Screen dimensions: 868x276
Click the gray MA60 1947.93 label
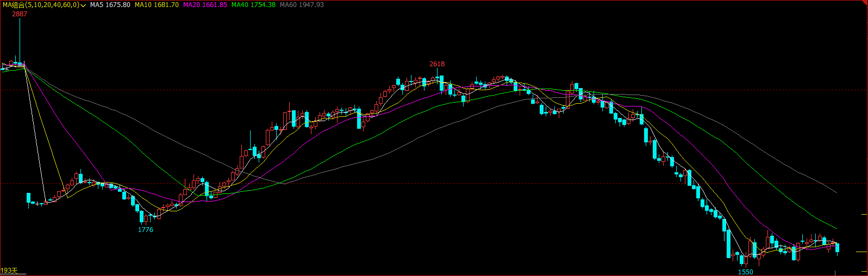(x=302, y=5)
